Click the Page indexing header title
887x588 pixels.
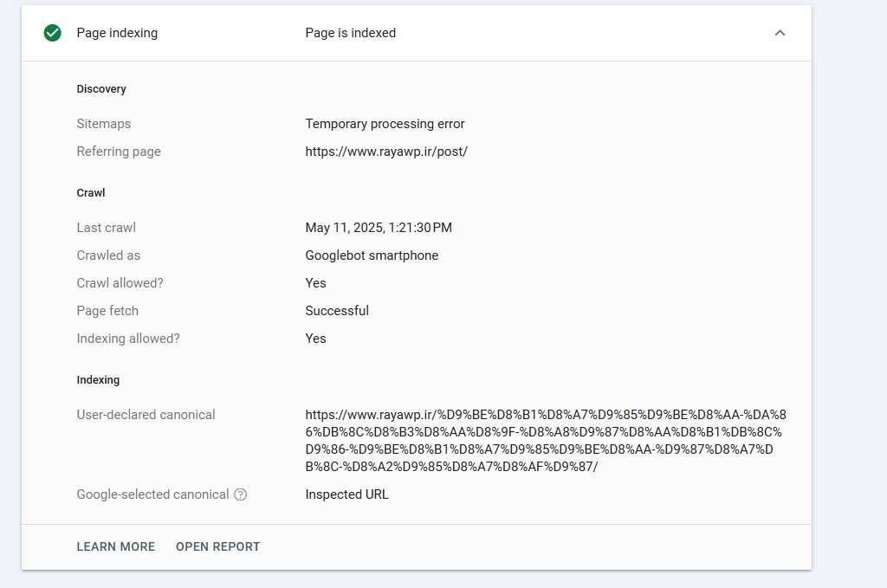click(117, 33)
